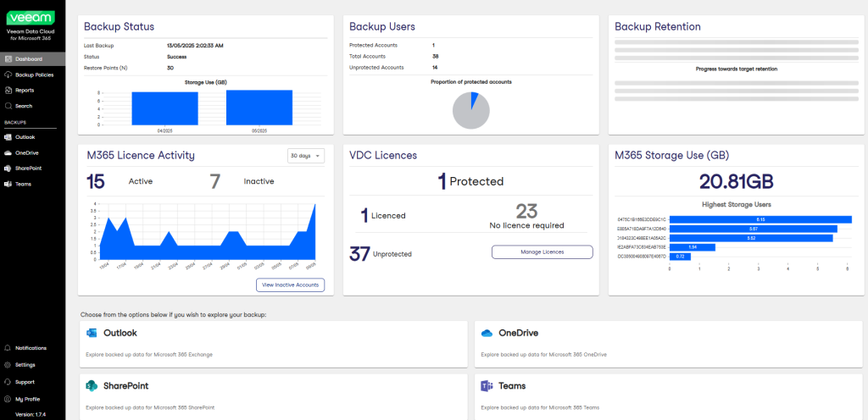868x420 pixels.
Task: Open the OneDrive explore card title
Action: (518, 334)
